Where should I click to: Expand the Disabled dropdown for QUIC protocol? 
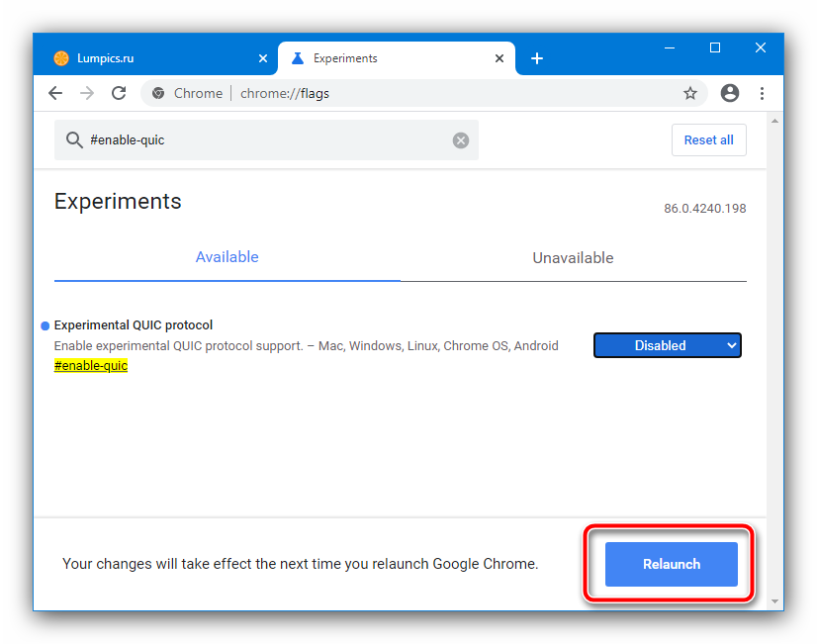tap(667, 345)
